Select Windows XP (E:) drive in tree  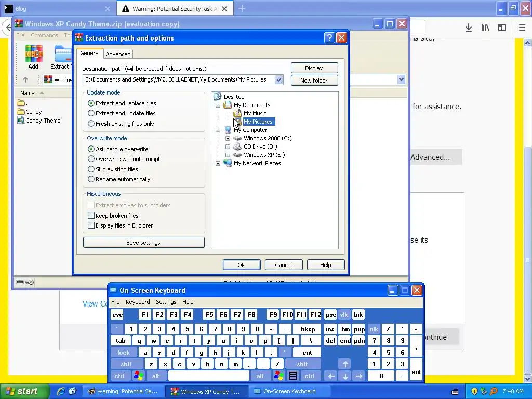click(264, 155)
